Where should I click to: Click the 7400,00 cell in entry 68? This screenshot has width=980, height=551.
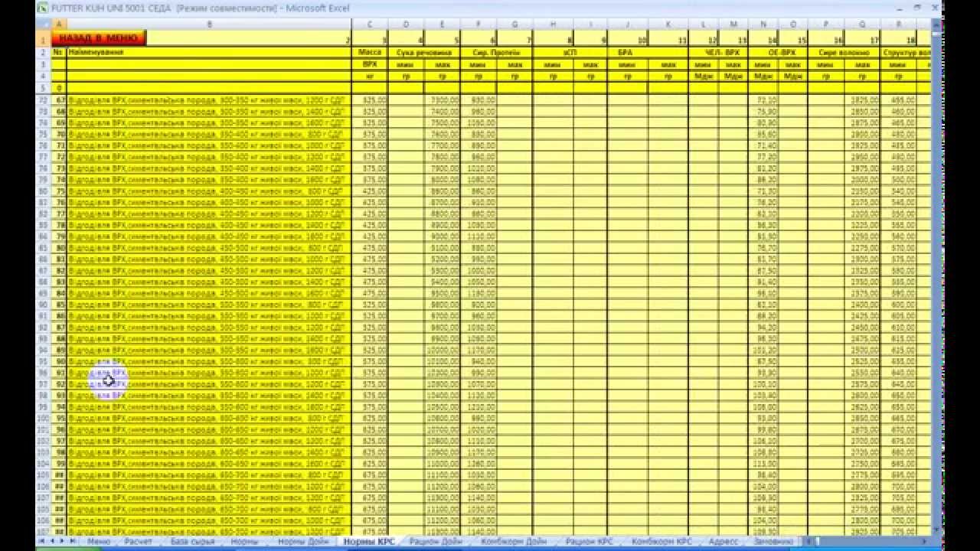point(443,111)
